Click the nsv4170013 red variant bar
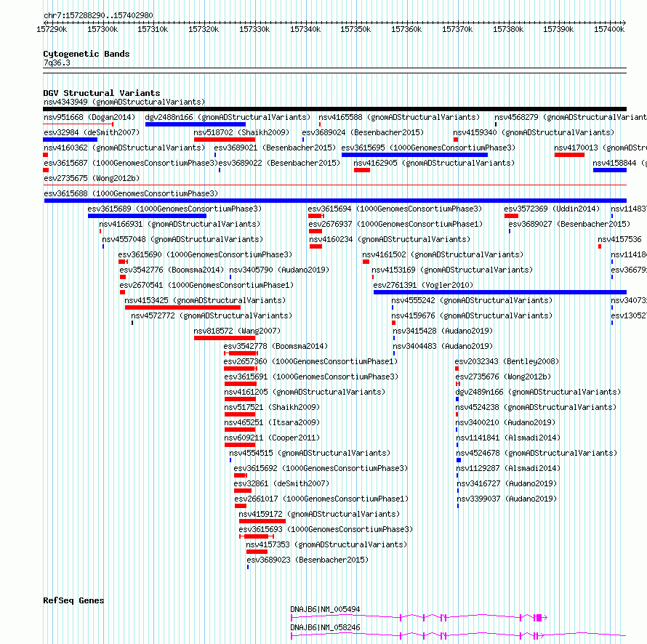 pyautogui.click(x=569, y=155)
